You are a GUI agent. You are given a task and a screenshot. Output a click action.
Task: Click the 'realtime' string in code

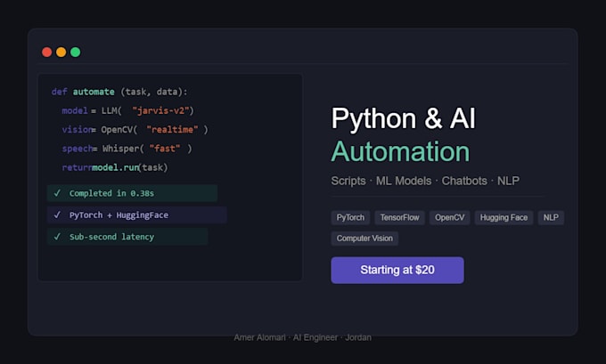point(172,130)
